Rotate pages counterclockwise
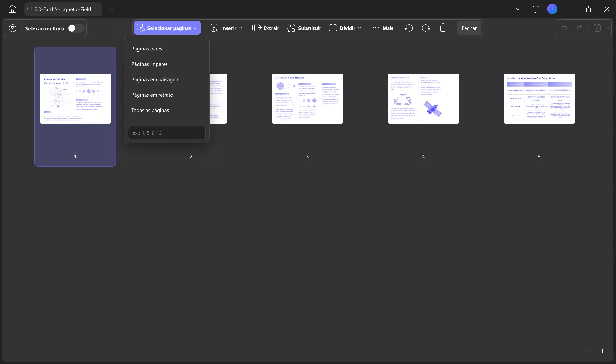The image size is (616, 364). coord(409,28)
